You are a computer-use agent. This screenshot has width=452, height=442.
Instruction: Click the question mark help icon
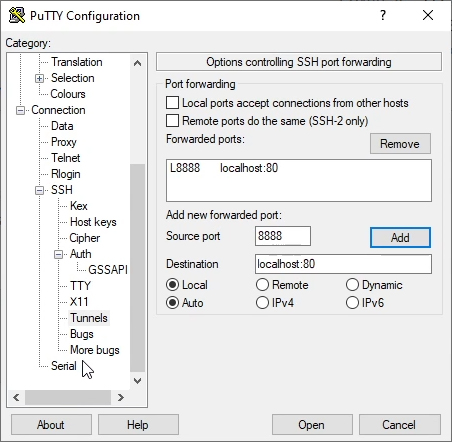click(x=383, y=15)
